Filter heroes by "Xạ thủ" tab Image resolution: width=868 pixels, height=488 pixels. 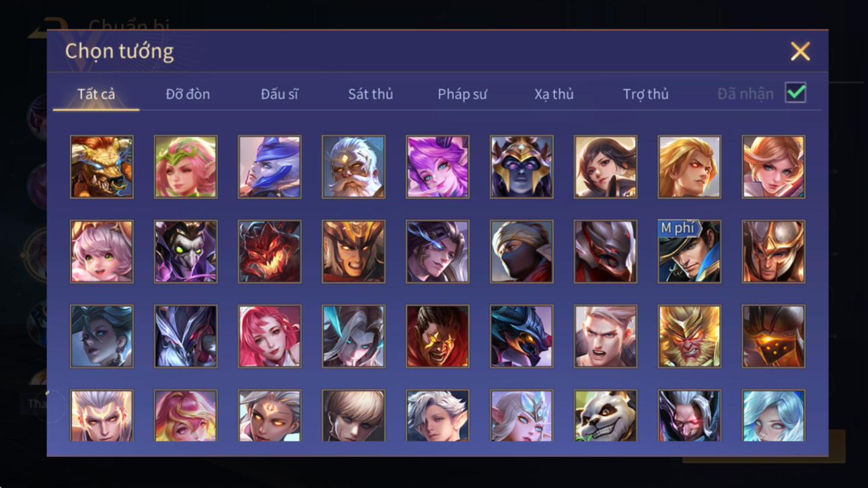click(x=554, y=94)
